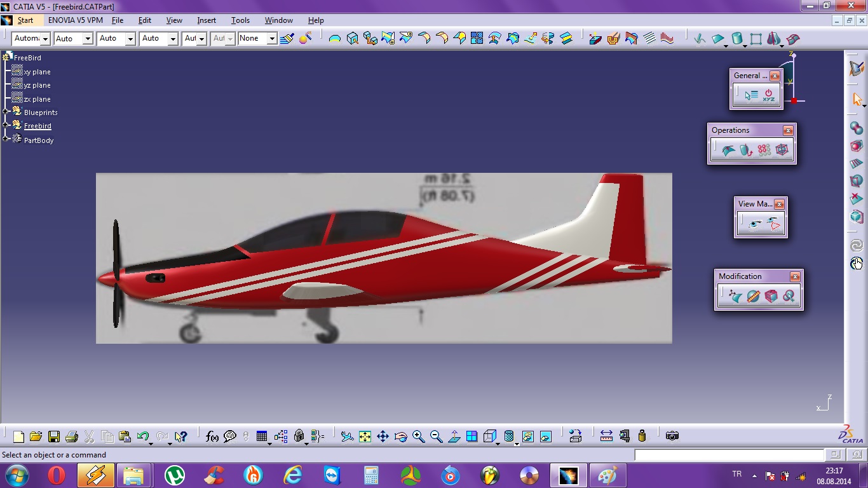Image resolution: width=868 pixels, height=488 pixels.
Task: Click the Select arrow tool in right toolbar
Action: [x=857, y=100]
